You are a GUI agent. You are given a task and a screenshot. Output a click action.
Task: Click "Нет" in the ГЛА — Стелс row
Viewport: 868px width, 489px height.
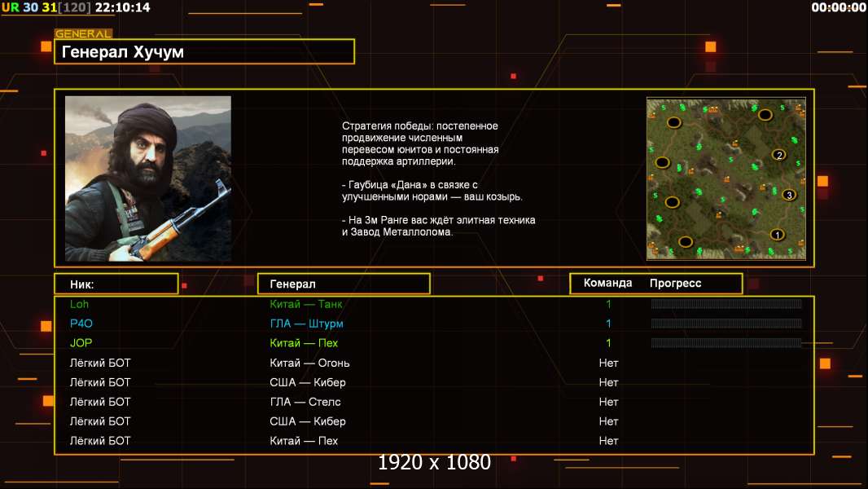[608, 402]
